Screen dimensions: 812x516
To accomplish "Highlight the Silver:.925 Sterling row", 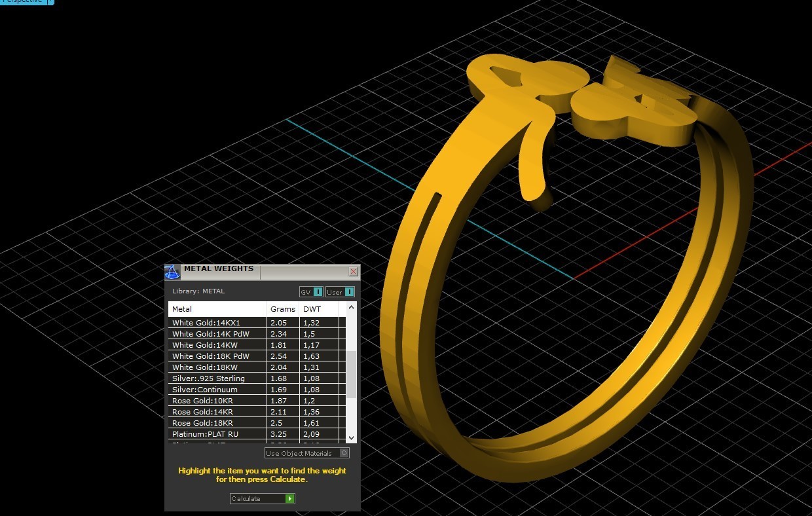I will pos(216,378).
